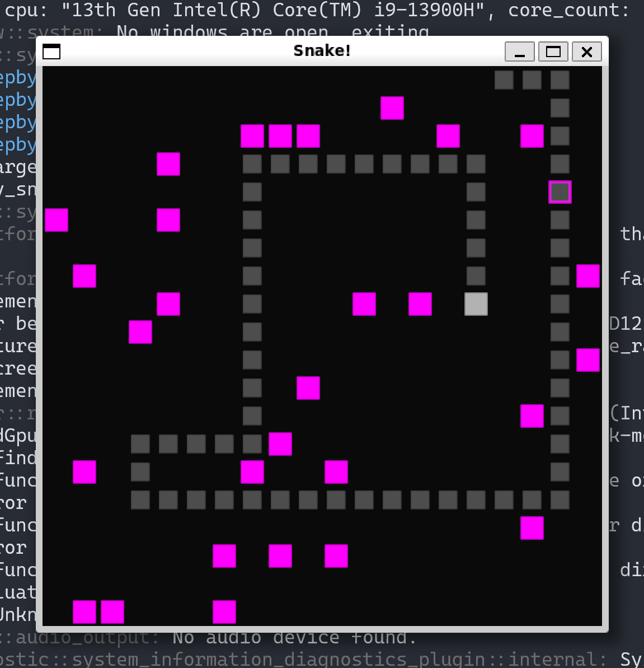
Task: Minimize the Snake! window
Action: coord(519,52)
